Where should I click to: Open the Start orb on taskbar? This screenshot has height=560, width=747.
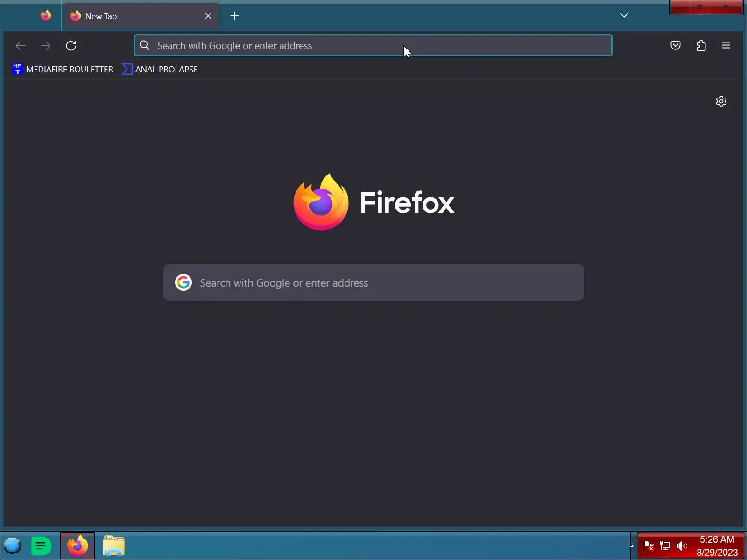[x=13, y=545]
